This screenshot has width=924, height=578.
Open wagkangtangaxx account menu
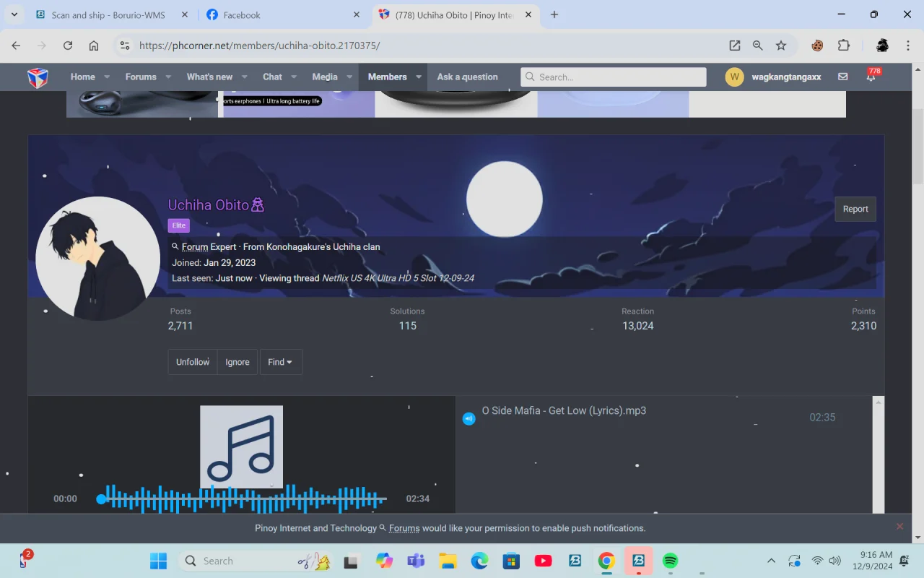click(x=773, y=77)
